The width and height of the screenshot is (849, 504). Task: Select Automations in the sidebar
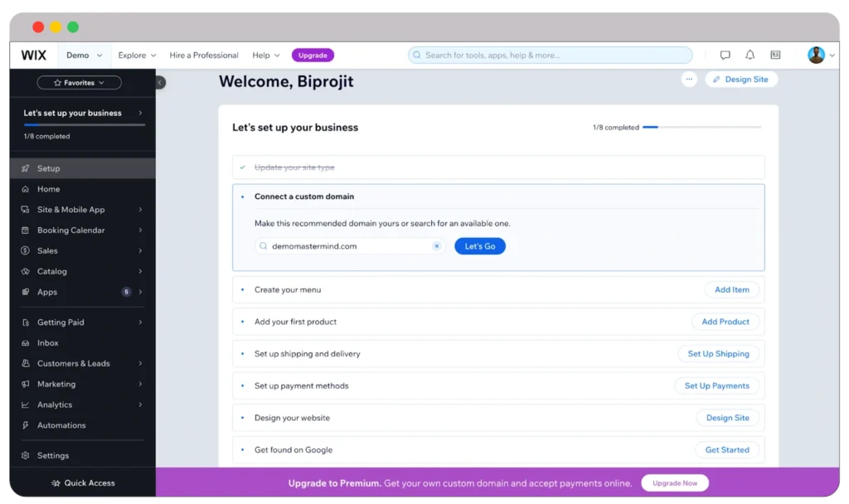pyautogui.click(x=61, y=425)
